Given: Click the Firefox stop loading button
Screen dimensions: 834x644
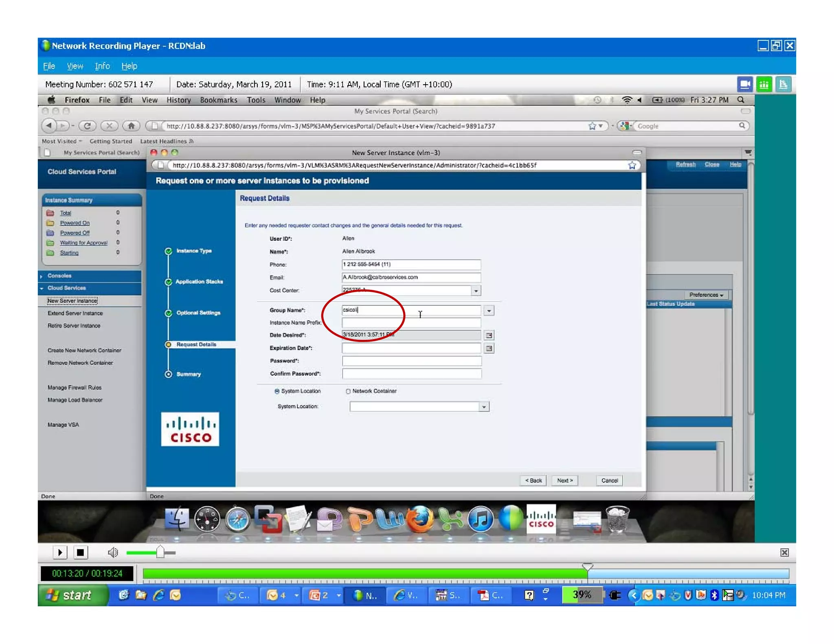Looking at the screenshot, I should [x=109, y=126].
